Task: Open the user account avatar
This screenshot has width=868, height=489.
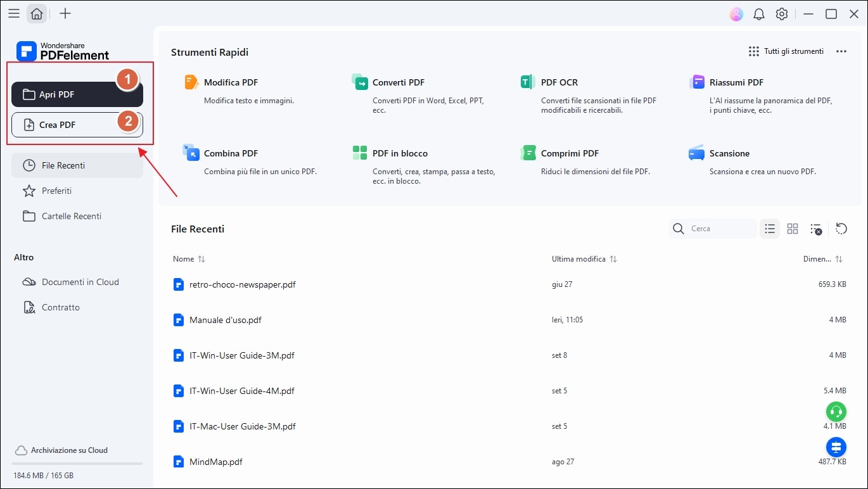Action: (736, 14)
